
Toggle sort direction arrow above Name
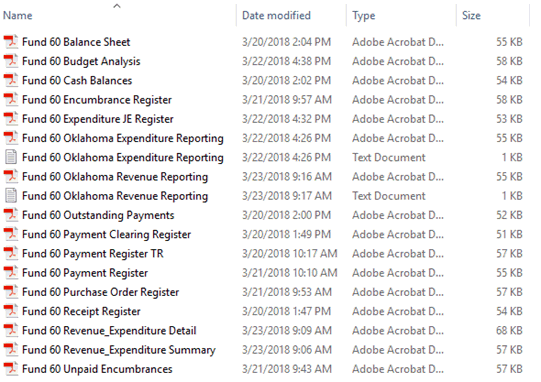[x=117, y=6]
